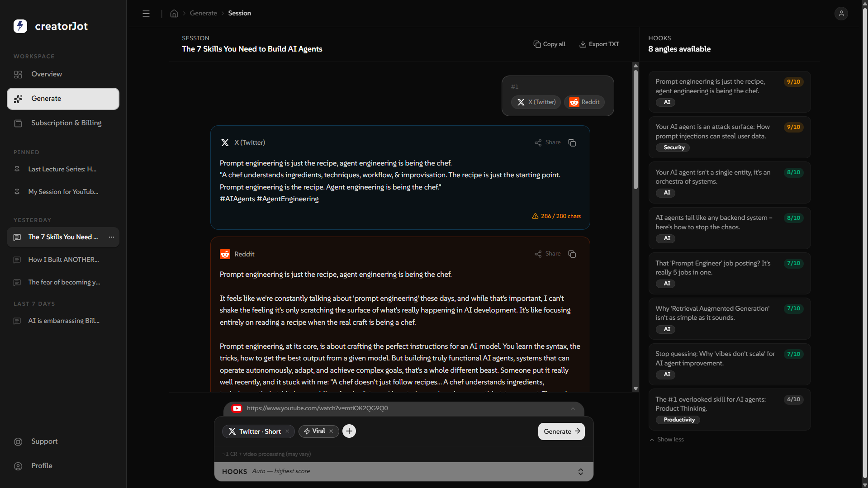Click Share label on the X (Twitter) card
Screen dimensions: 868x488
553,142
